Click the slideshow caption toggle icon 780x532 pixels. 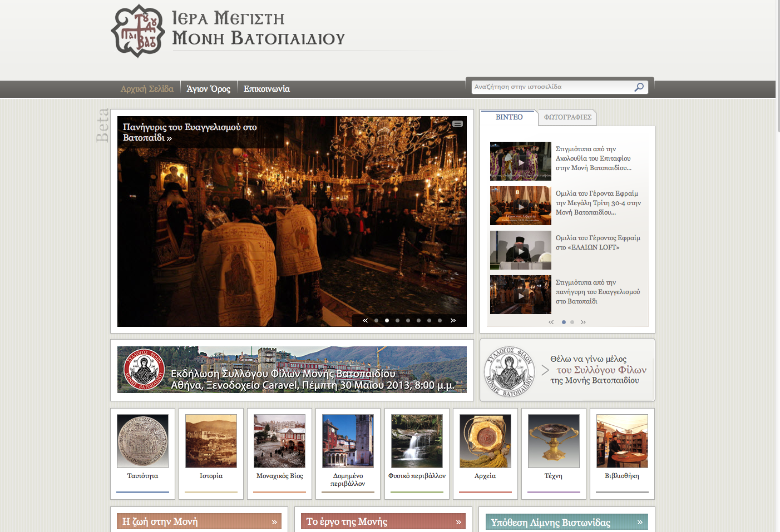click(x=457, y=123)
